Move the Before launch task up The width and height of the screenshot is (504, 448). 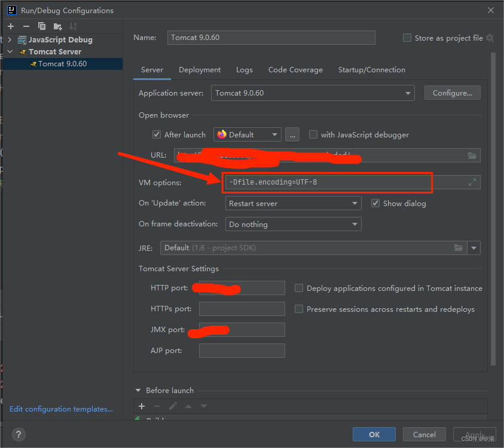[x=188, y=406]
